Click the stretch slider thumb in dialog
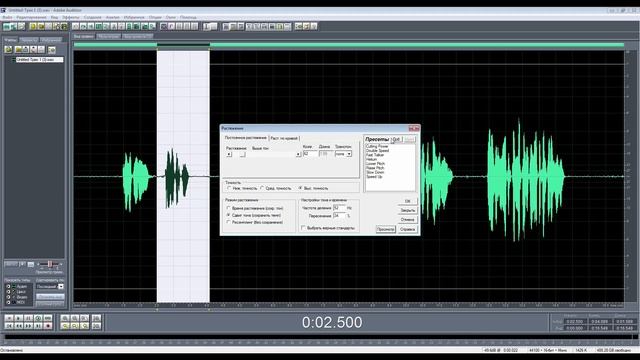 [242, 154]
